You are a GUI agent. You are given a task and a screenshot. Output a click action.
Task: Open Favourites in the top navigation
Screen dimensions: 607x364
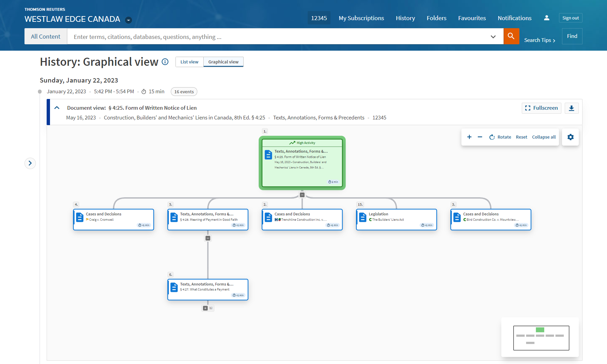(x=472, y=18)
